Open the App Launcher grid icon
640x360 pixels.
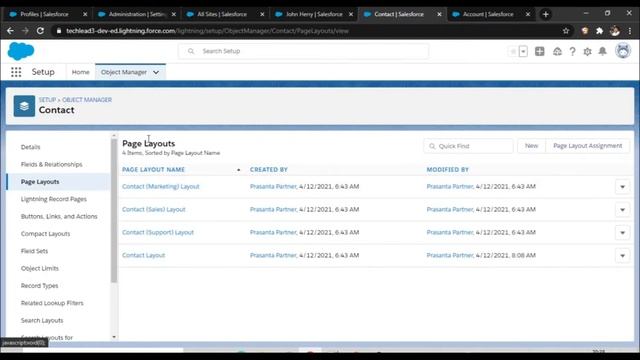click(x=16, y=72)
